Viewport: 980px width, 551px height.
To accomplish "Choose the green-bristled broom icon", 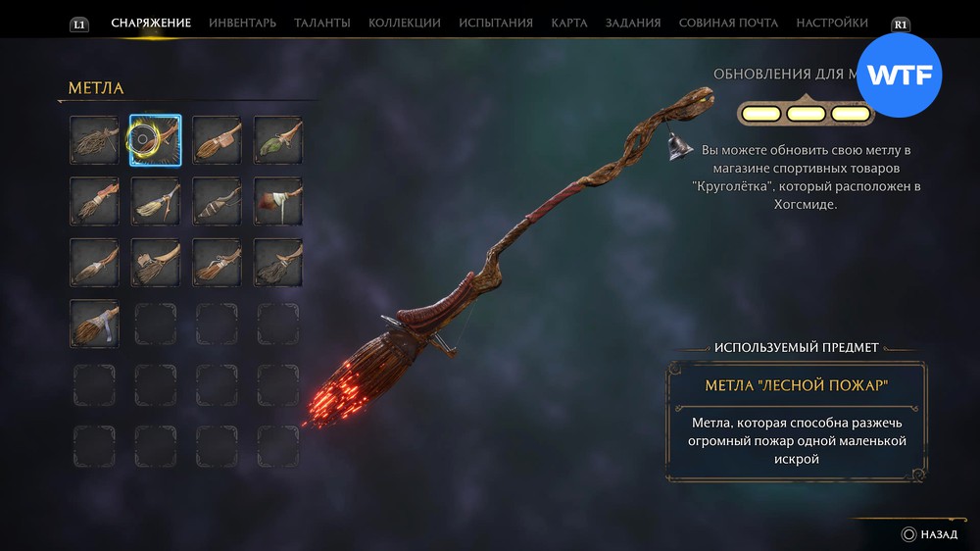I will coord(278,140).
